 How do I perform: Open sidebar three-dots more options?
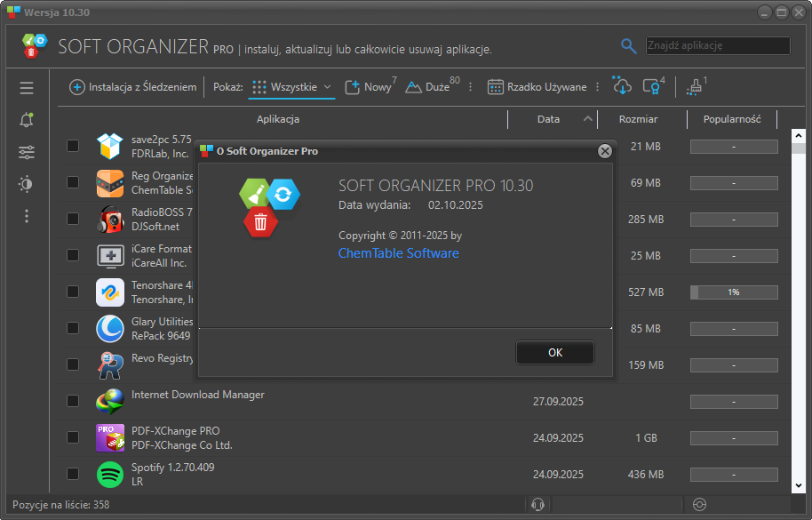click(x=27, y=216)
